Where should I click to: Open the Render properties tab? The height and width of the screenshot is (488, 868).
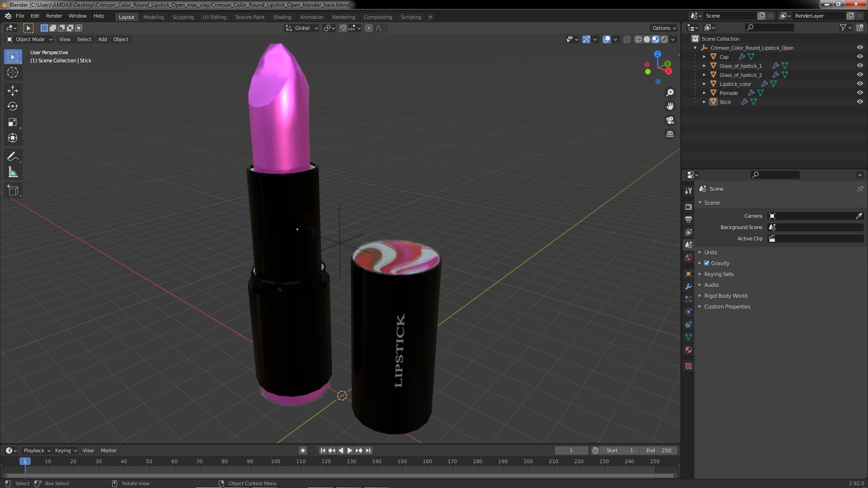(x=689, y=207)
